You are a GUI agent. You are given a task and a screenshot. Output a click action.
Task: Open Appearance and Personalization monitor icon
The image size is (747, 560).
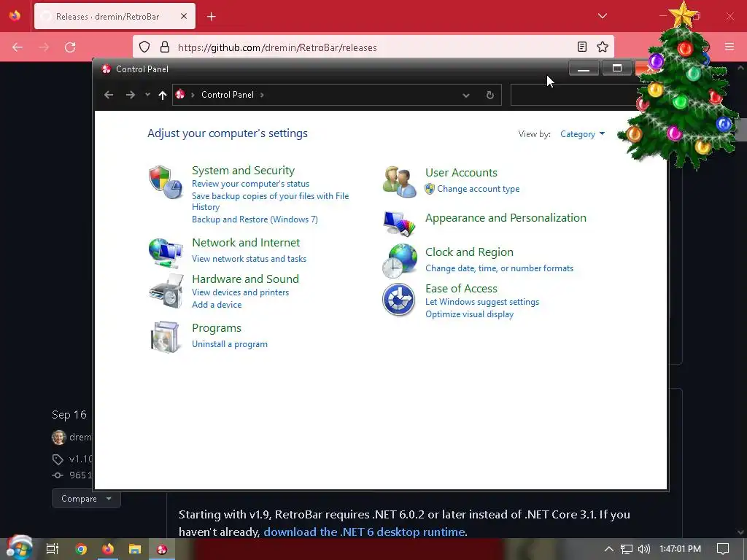click(399, 224)
